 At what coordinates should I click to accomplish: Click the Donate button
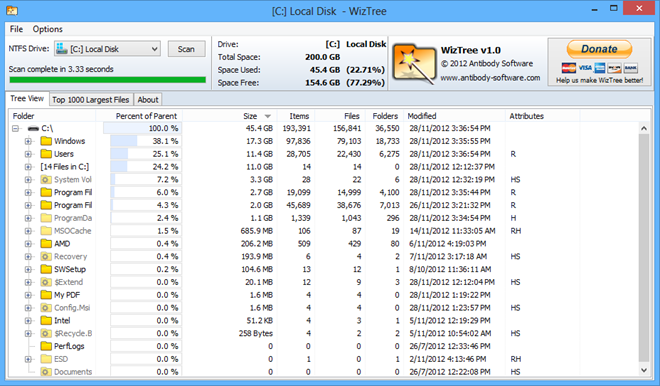coord(599,49)
